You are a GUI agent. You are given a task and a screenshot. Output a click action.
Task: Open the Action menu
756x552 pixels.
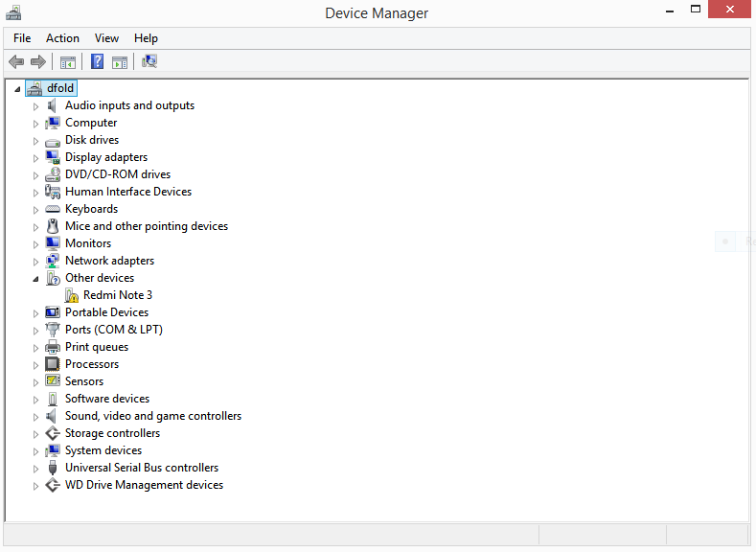pyautogui.click(x=62, y=38)
